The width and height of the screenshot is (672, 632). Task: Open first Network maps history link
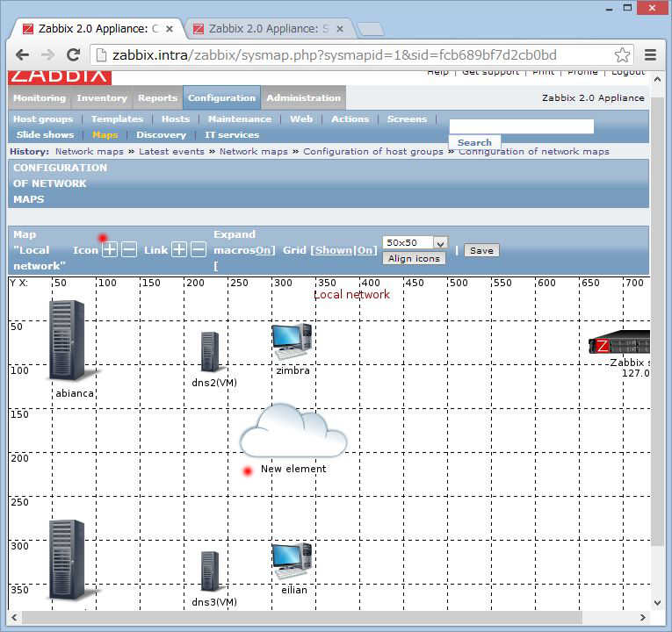tap(89, 152)
